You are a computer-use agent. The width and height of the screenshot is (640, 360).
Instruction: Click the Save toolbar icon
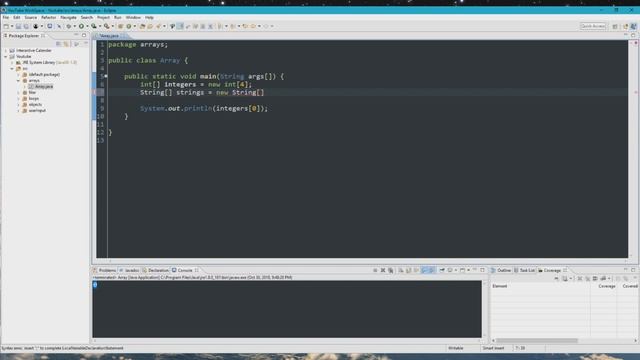tap(18, 27)
